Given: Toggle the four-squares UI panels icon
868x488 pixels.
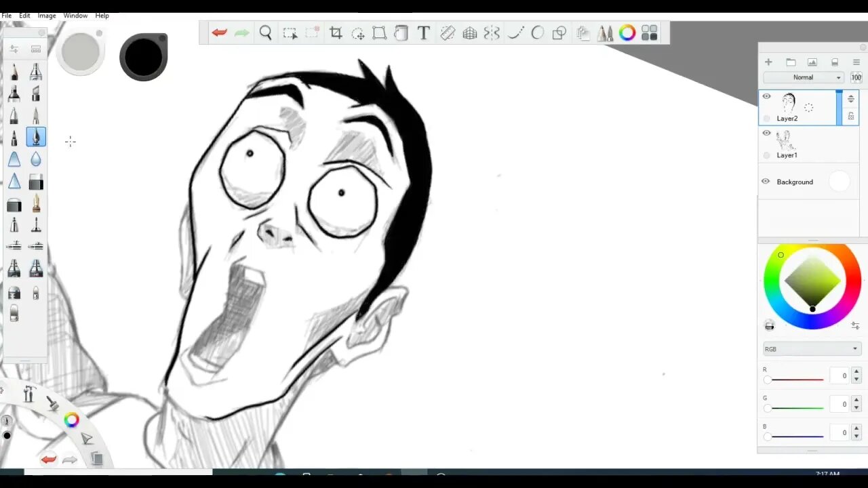Looking at the screenshot, I should (650, 33).
